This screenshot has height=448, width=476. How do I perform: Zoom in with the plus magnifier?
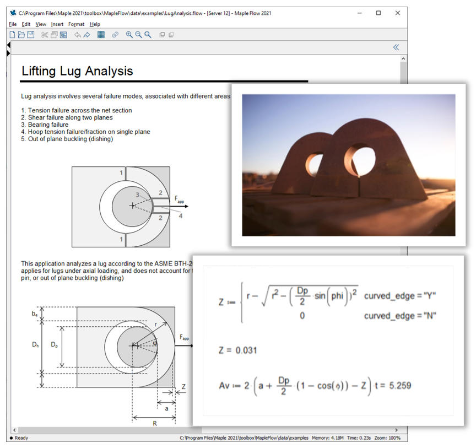click(x=129, y=35)
